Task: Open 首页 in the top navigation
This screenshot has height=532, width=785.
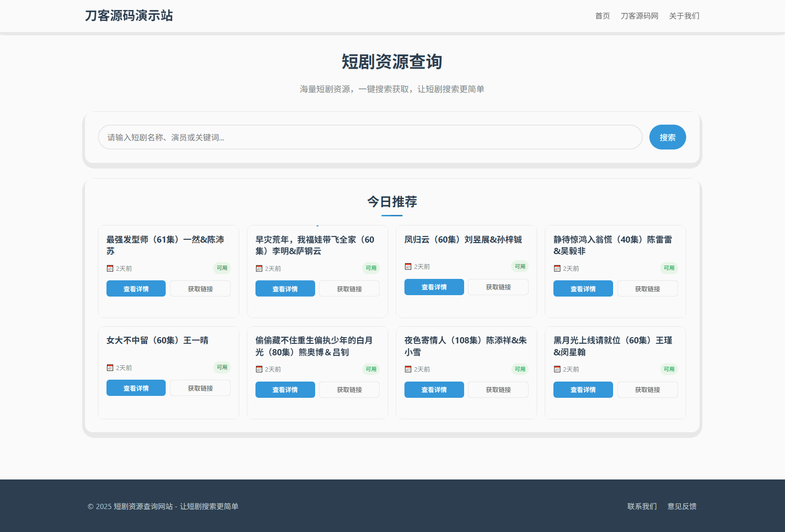Action: (602, 16)
